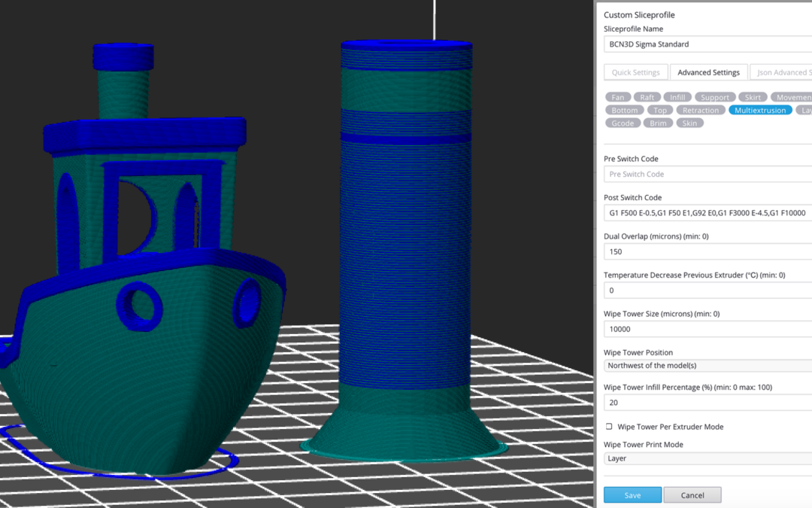Screen dimensions: 812x508
Task: Edit the Dual Overlap microns value
Action: tap(708, 251)
